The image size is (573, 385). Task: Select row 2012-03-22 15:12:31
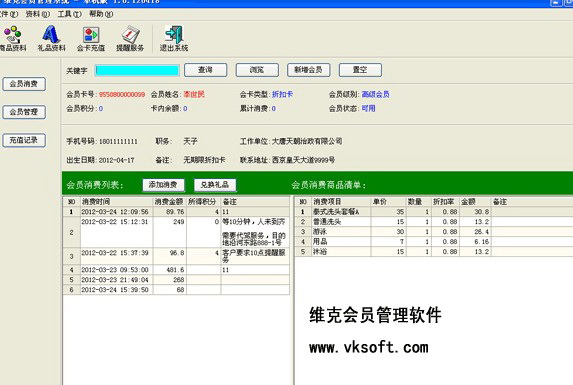(x=176, y=232)
